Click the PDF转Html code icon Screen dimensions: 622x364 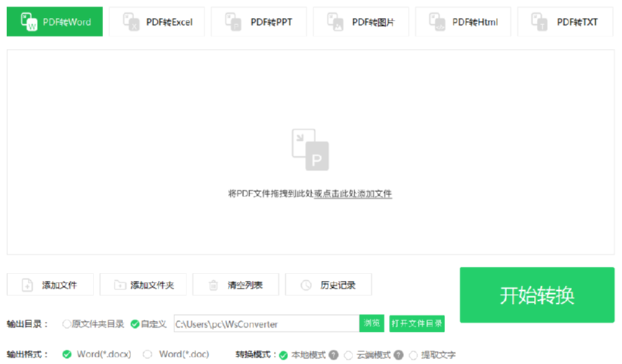click(437, 22)
